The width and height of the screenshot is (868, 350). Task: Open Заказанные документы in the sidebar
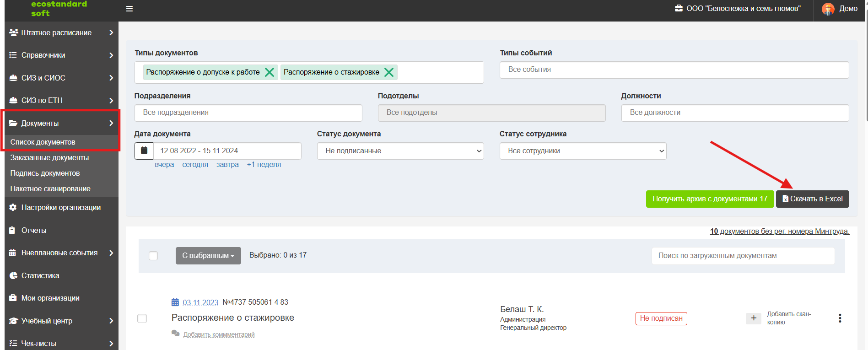pos(50,157)
